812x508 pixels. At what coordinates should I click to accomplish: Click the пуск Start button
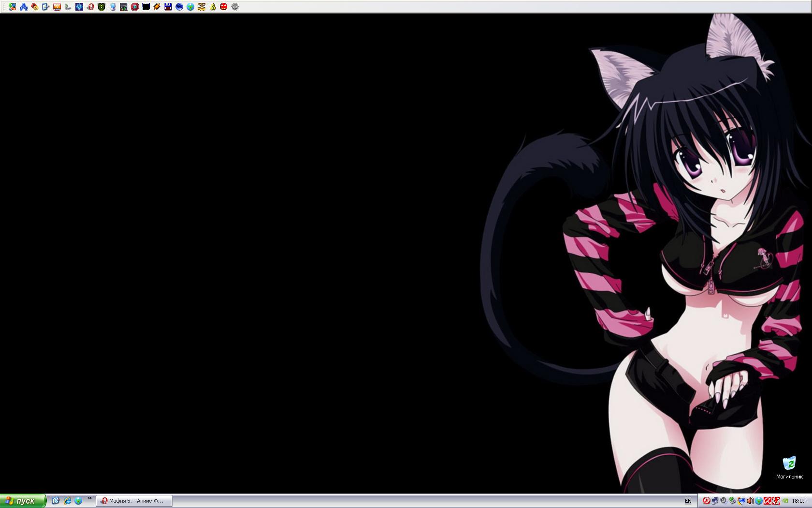tap(23, 501)
